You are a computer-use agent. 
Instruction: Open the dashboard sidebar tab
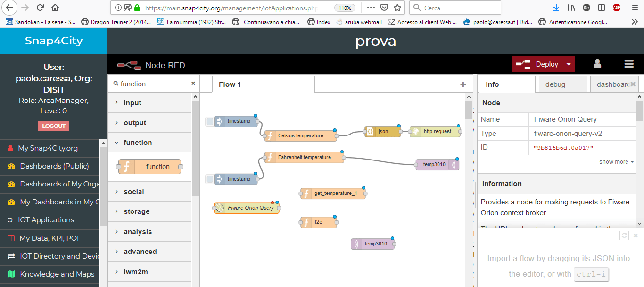(614, 84)
